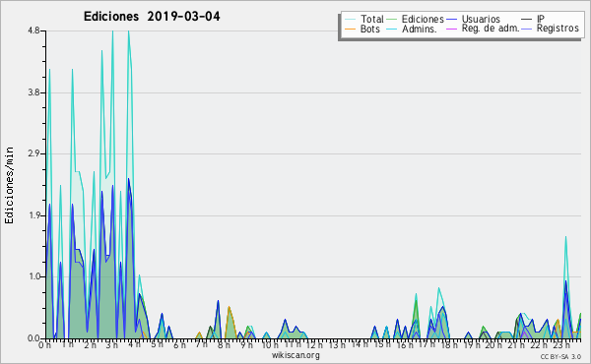The height and width of the screenshot is (364, 591).
Task: Click the 2.9 y-axis value
Action: point(33,153)
